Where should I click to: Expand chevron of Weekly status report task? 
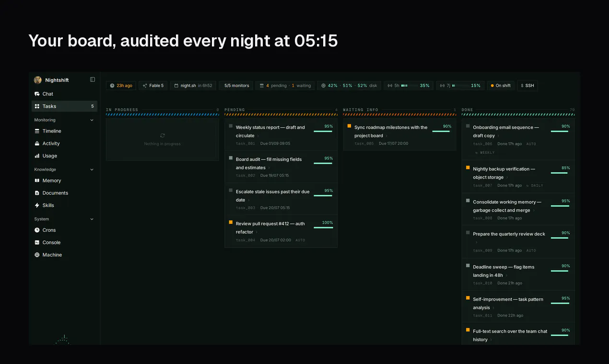pos(258,136)
